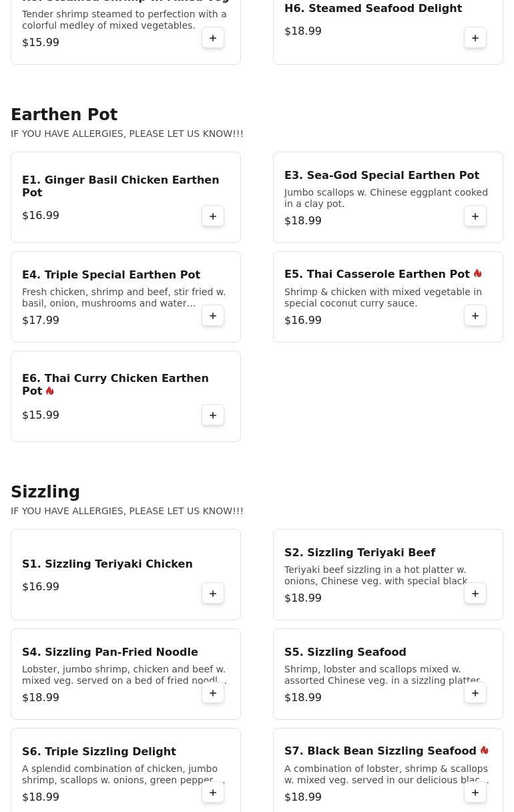Add S1 Sizzling Teriyaki Chicken to order
The height and width of the screenshot is (812, 514).
[213, 594]
